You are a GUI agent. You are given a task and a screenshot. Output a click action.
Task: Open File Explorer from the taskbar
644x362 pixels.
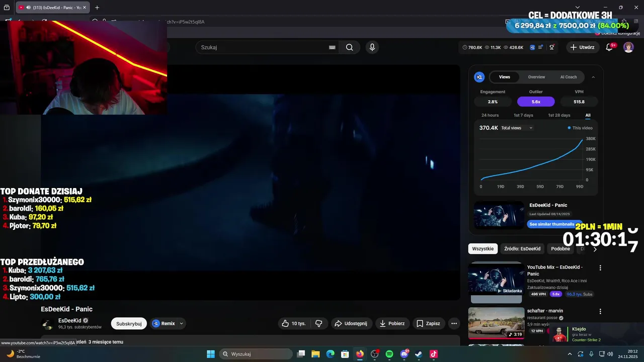(x=315, y=354)
